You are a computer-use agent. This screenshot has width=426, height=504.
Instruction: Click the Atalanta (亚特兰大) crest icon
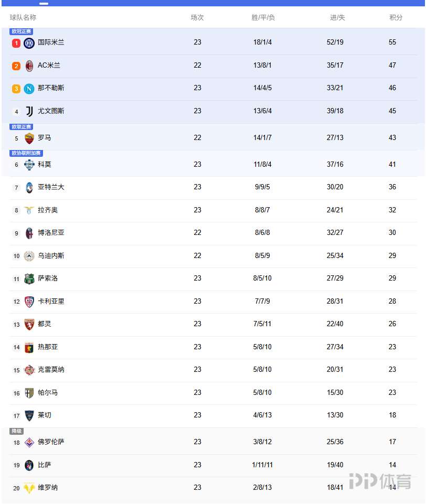tap(29, 187)
